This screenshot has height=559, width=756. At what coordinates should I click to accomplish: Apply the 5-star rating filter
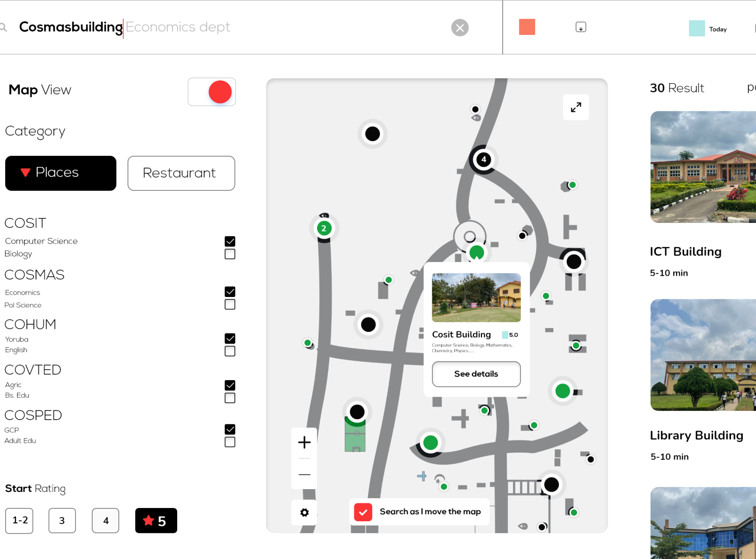[x=156, y=520]
